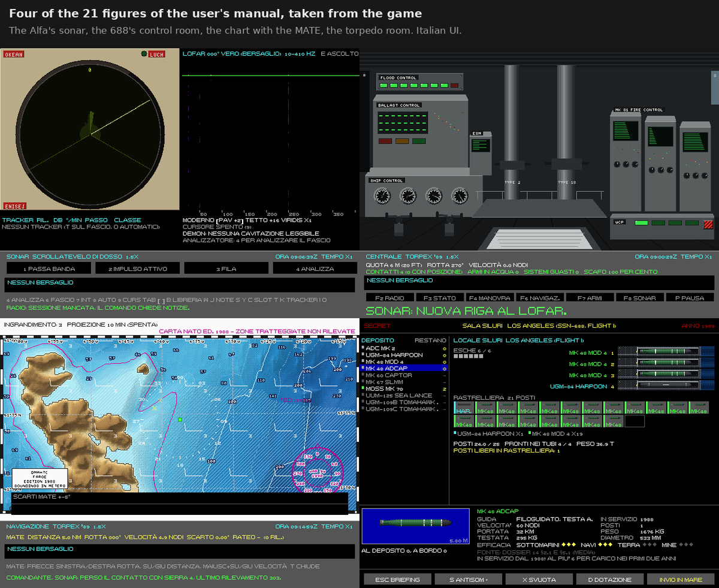Click the P Pausa button

[689, 297]
